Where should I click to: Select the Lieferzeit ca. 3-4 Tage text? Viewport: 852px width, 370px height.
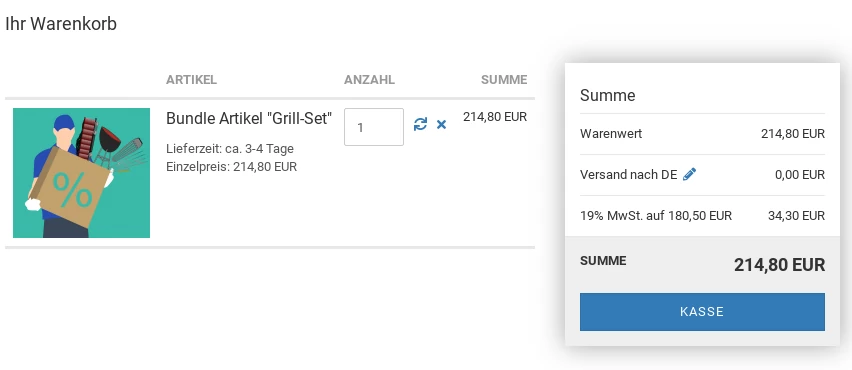[230, 149]
